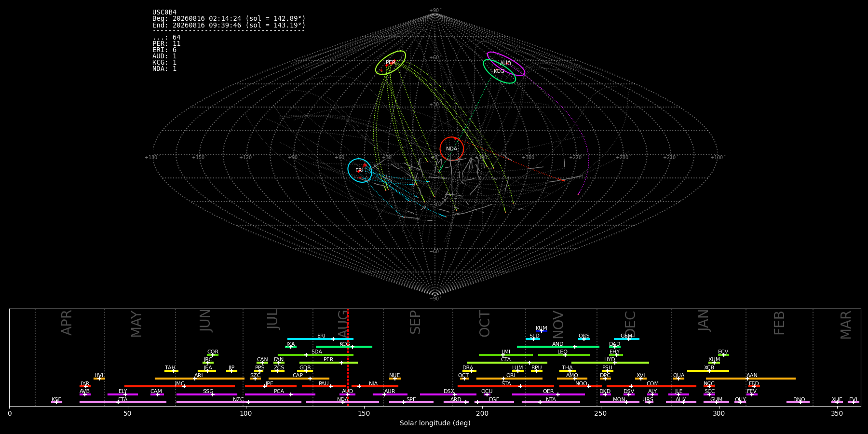
Task: Click the KUM shower marker
Action: pos(542,331)
